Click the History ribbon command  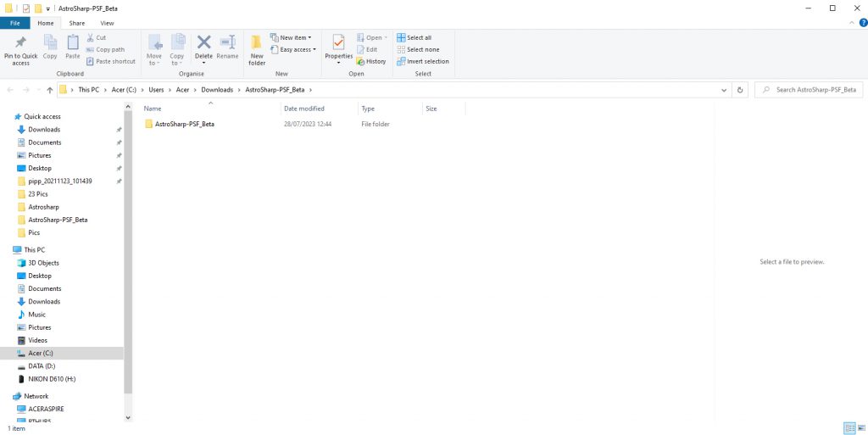pos(371,61)
